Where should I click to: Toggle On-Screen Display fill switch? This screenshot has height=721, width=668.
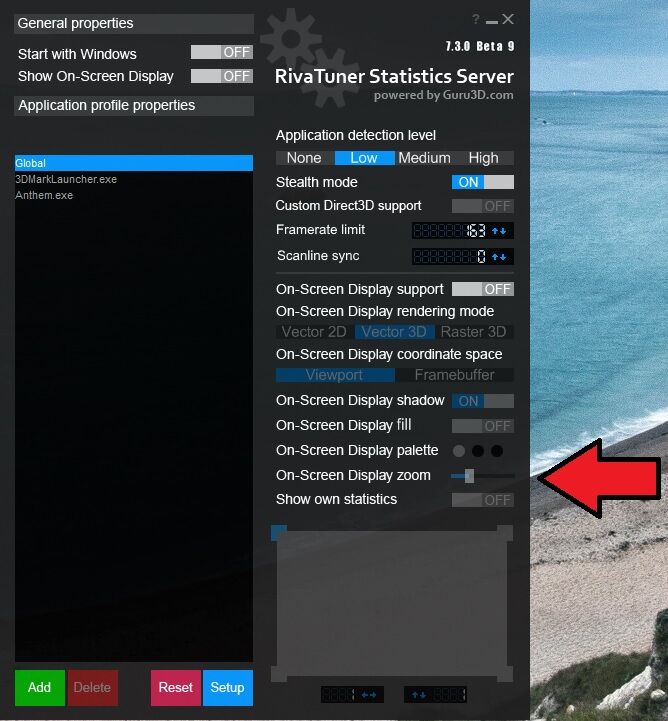[483, 426]
